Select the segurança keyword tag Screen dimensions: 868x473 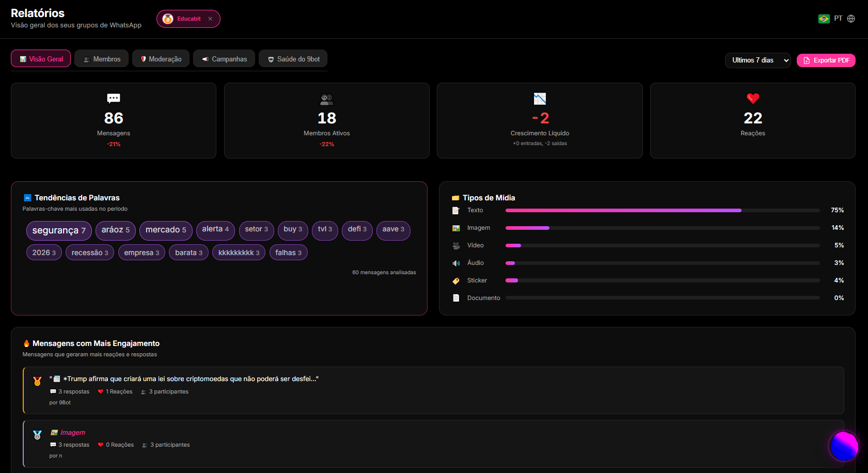(59, 230)
